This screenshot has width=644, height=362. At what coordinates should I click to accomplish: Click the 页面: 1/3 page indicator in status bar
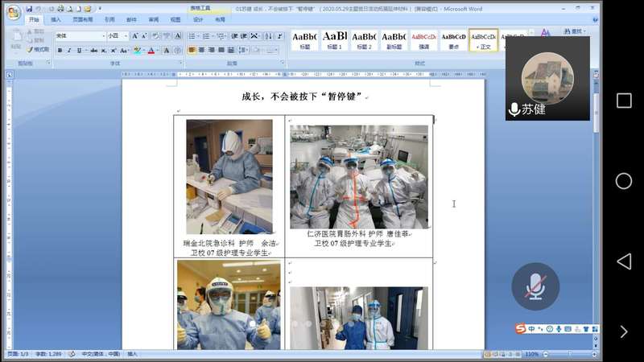point(18,354)
